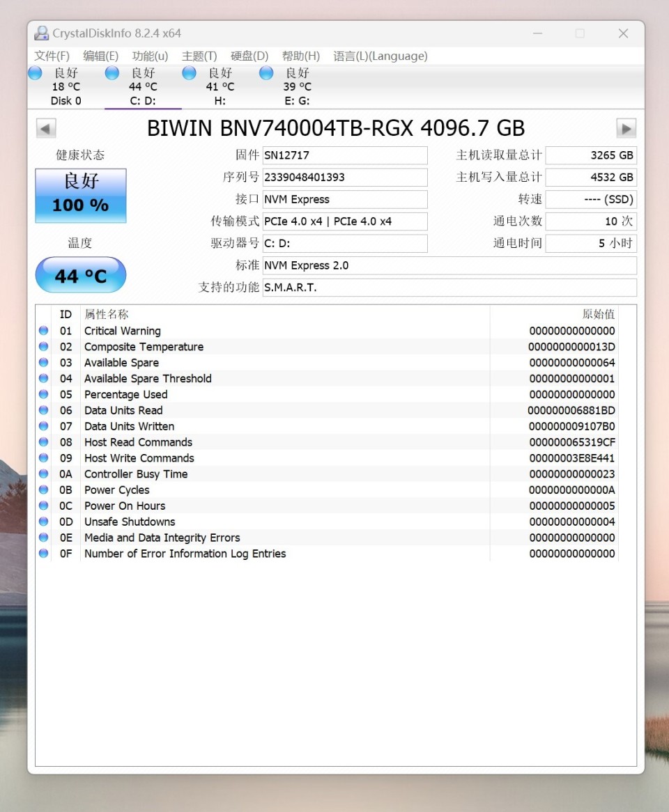Open the 主题(T) menu

[199, 56]
